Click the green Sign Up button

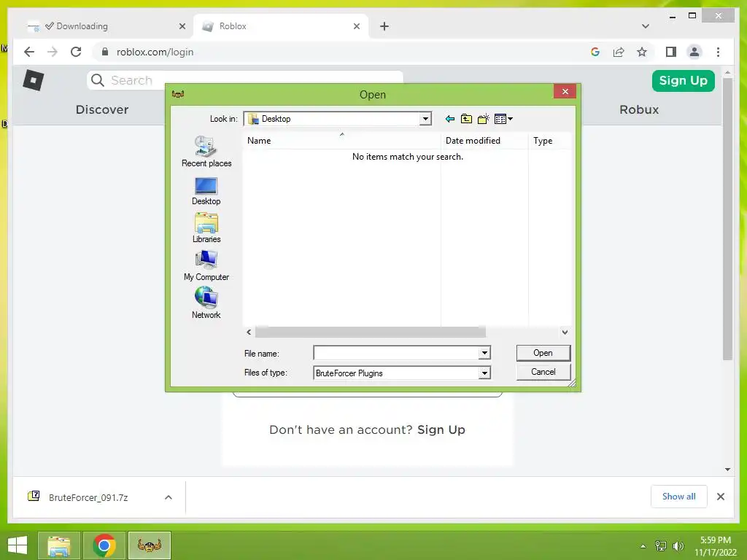[683, 80]
